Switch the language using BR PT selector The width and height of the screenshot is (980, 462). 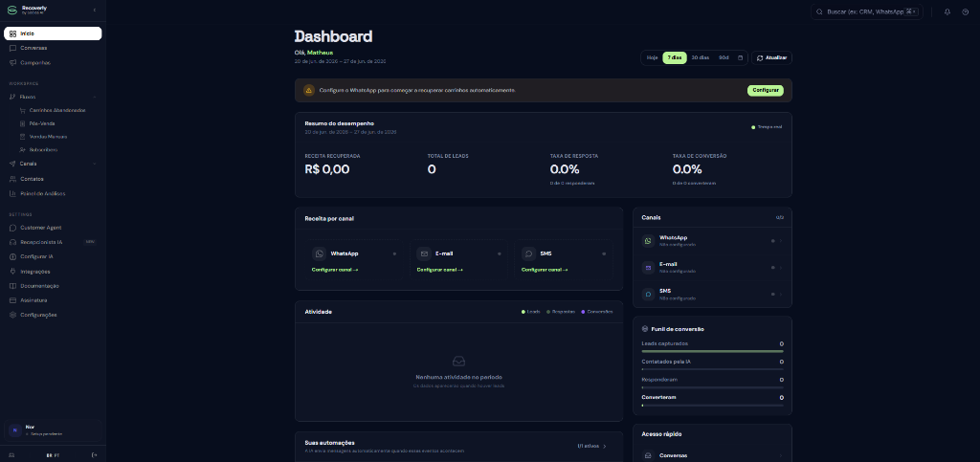[x=53, y=455]
